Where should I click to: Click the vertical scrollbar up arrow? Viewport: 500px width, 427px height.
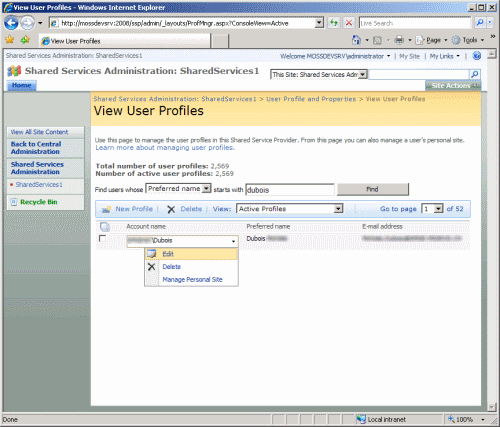pyautogui.click(x=492, y=54)
